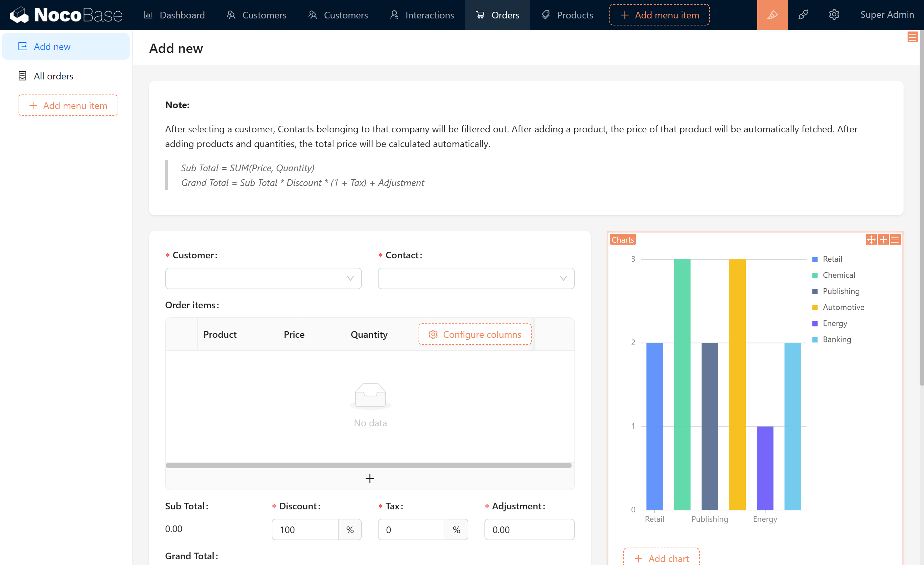Click the Charts block drag-move icon
Image resolution: width=924 pixels, height=565 pixels.
click(871, 239)
